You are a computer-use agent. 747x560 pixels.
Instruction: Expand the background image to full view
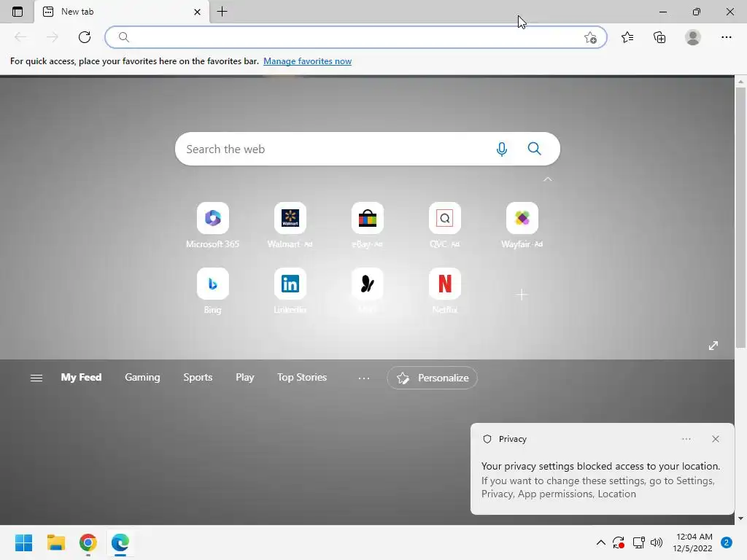(x=713, y=346)
